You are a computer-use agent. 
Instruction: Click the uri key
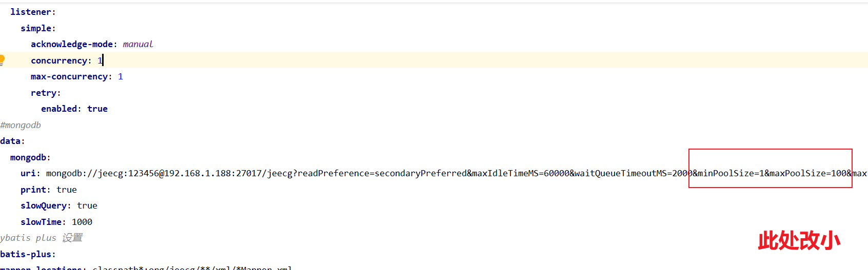pos(28,173)
